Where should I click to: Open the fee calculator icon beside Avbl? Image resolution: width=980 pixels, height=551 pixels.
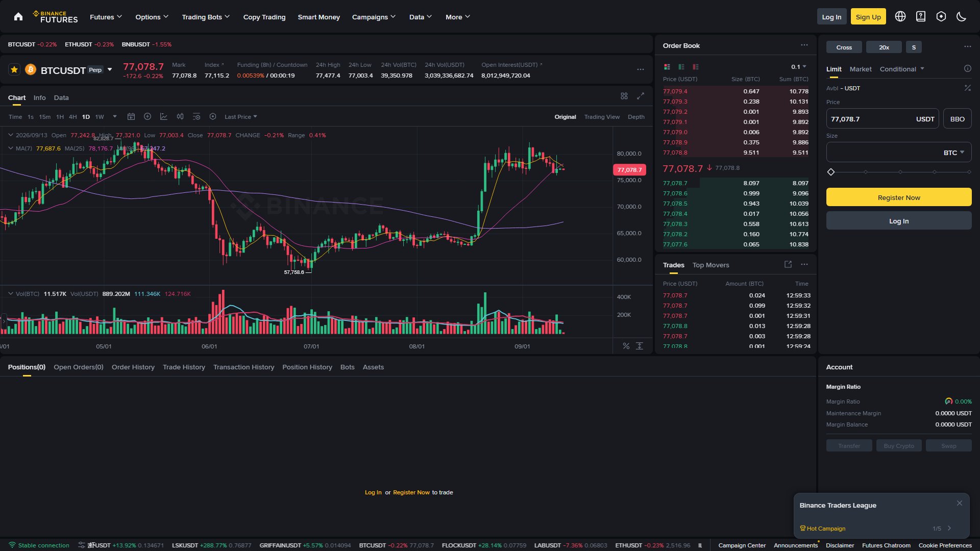[968, 88]
